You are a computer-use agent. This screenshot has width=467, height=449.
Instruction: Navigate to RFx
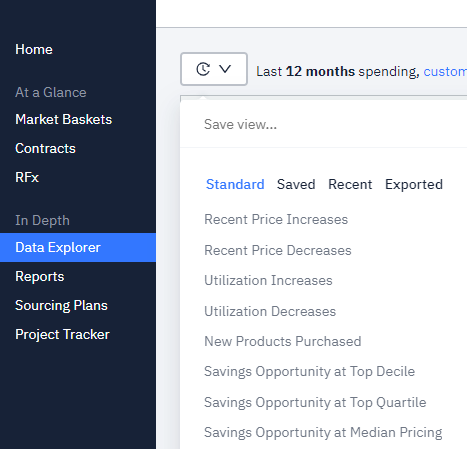point(27,177)
